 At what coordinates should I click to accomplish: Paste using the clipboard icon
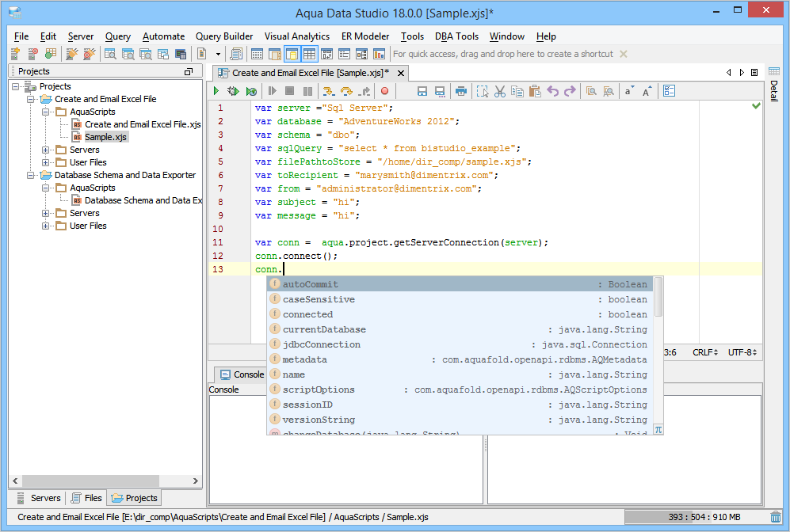click(535, 91)
